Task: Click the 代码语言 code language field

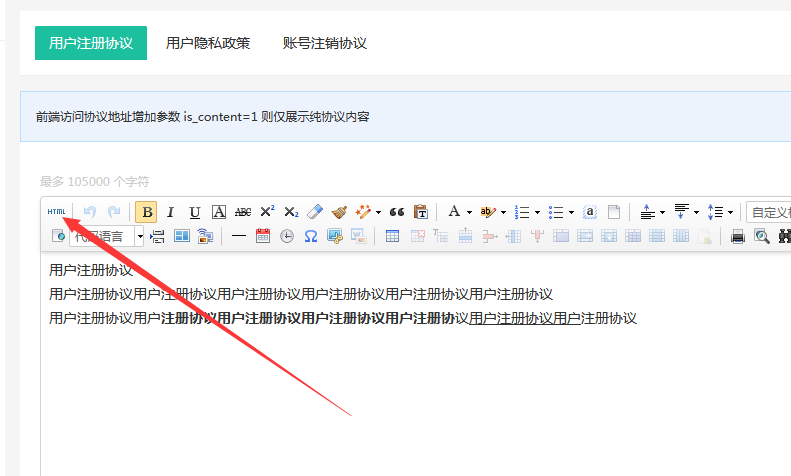Action: [102, 236]
